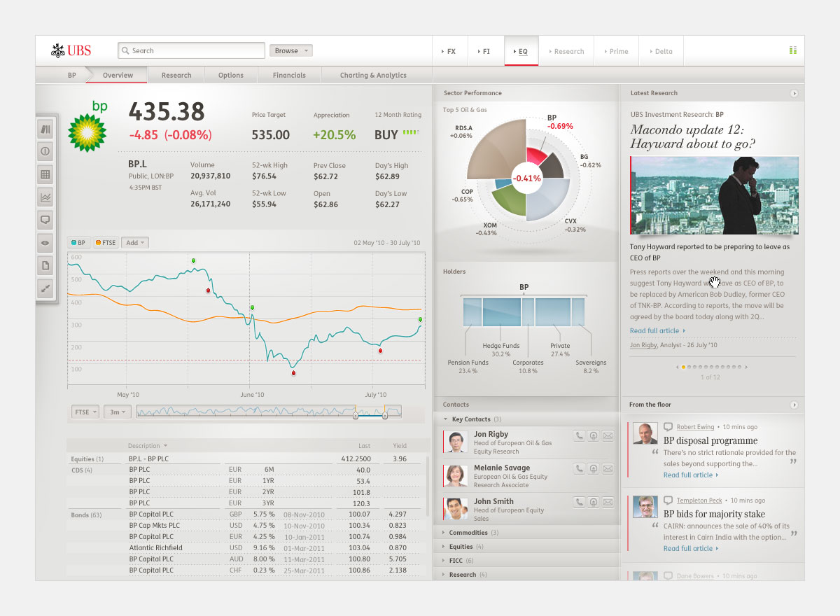Click the BP breadcrumb tab
Screen dimensions: 840x616
tap(72, 75)
